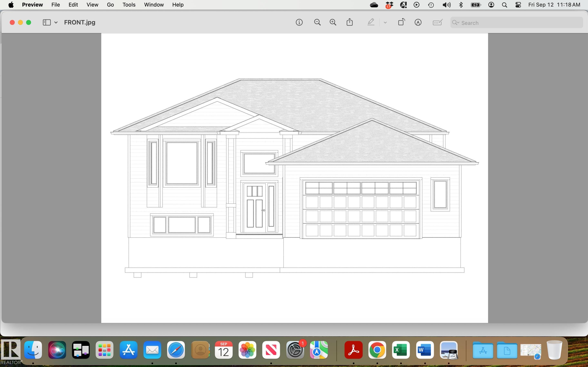Rotate the image with Rotate button
The image size is (588, 367).
tap(401, 22)
